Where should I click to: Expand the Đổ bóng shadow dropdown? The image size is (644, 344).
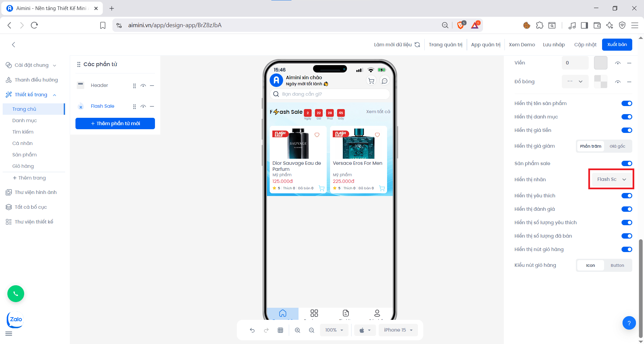click(x=575, y=82)
